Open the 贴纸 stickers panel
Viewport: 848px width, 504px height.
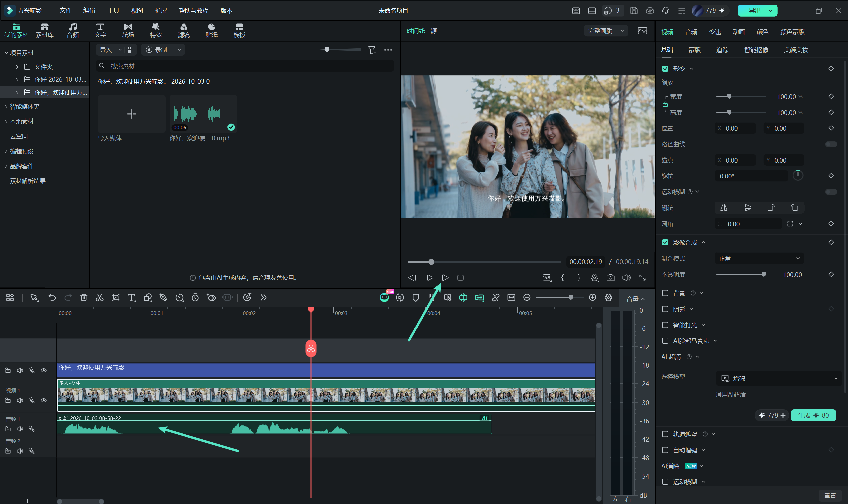tap(211, 30)
